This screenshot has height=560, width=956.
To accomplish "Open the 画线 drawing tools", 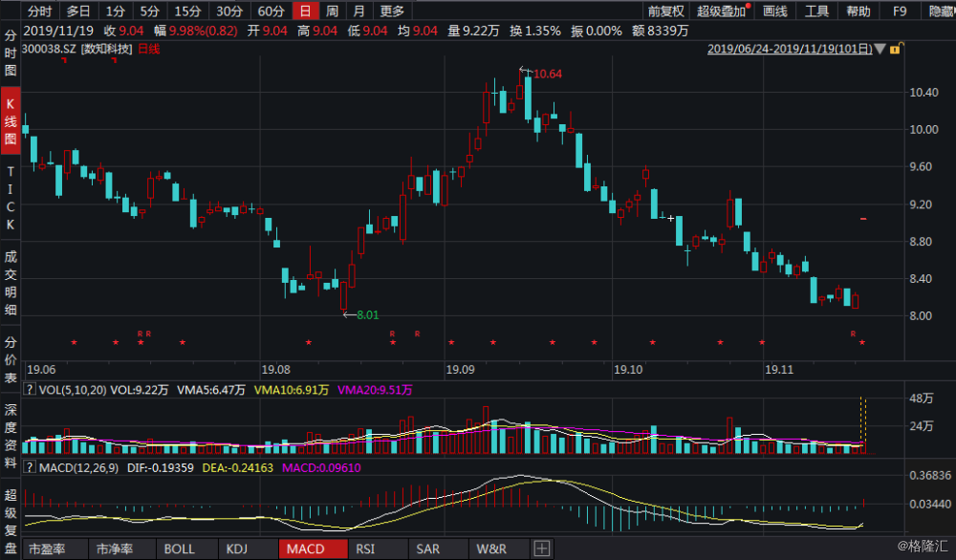I will click(x=775, y=11).
